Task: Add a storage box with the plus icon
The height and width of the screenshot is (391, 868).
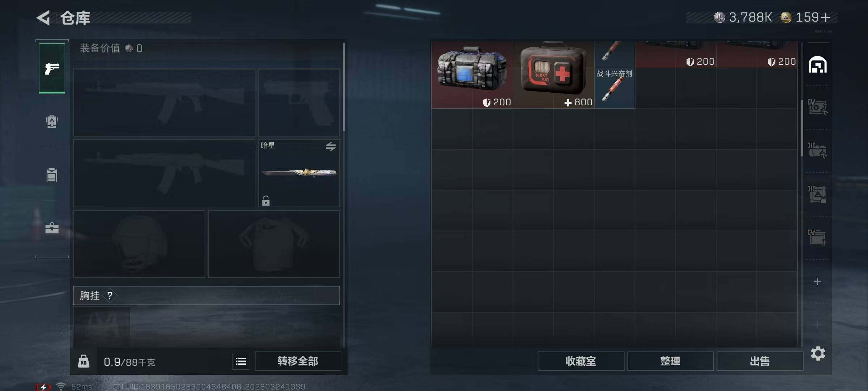Action: pyautogui.click(x=818, y=281)
